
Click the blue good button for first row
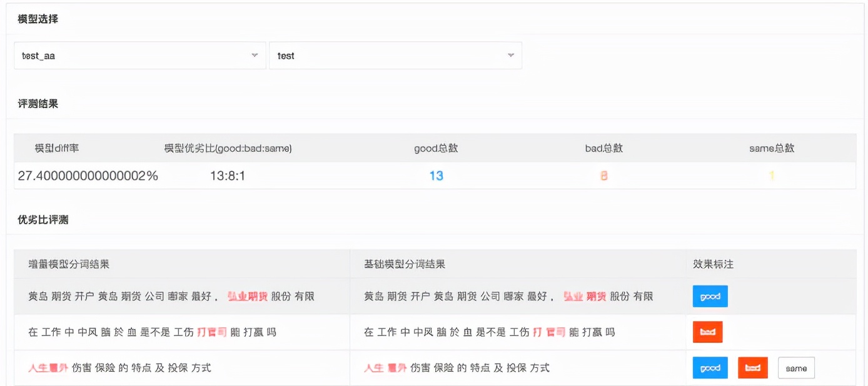pos(710,296)
